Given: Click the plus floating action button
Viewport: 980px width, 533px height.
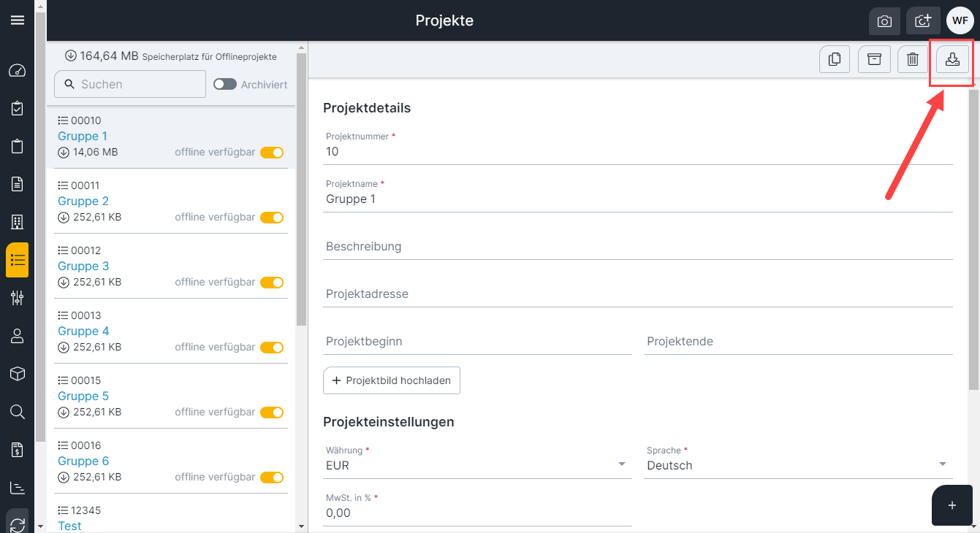Looking at the screenshot, I should [952, 505].
